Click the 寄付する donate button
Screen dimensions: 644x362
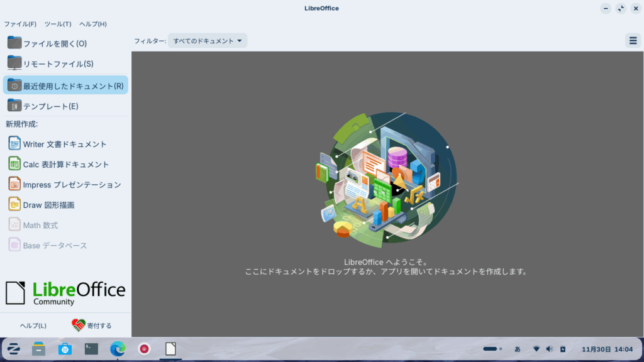coord(92,326)
